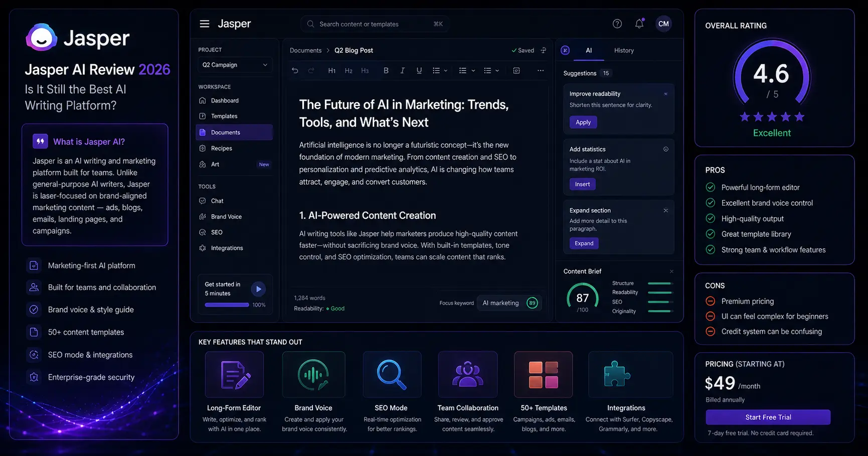Click the Recipes icon in sidebar
The width and height of the screenshot is (868, 456).
[203, 148]
